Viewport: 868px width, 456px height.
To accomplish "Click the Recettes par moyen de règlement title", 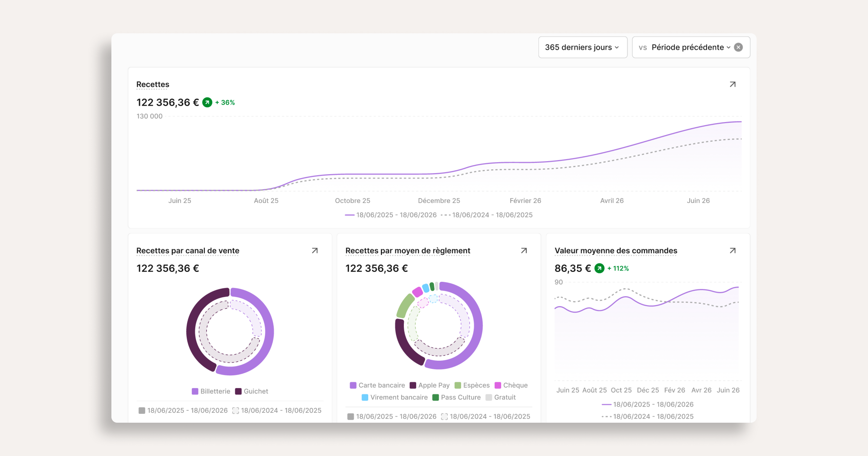I will [408, 251].
